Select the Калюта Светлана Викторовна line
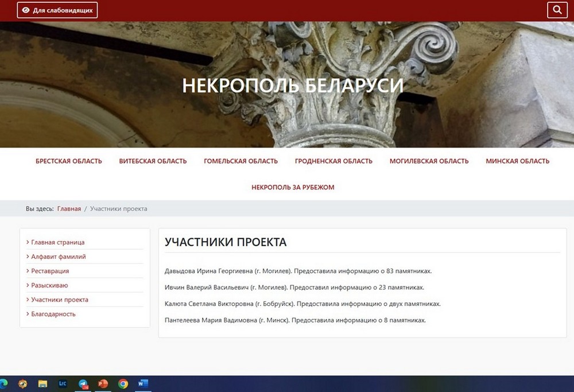The width and height of the screenshot is (574, 392). [302, 304]
